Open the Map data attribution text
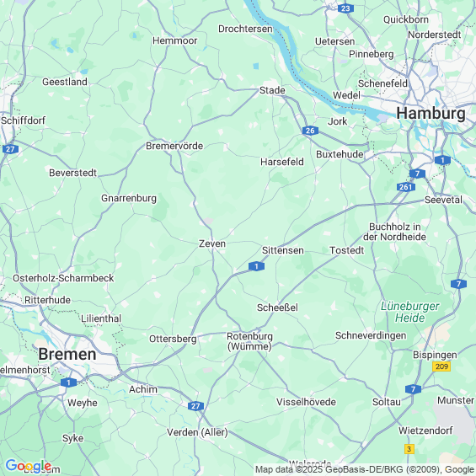 (x=365, y=469)
